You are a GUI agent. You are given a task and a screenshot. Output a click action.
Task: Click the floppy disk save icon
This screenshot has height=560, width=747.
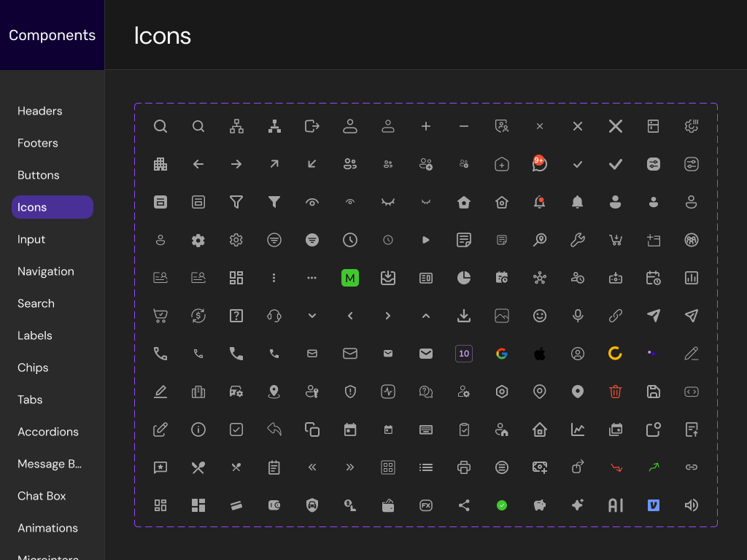[654, 392]
